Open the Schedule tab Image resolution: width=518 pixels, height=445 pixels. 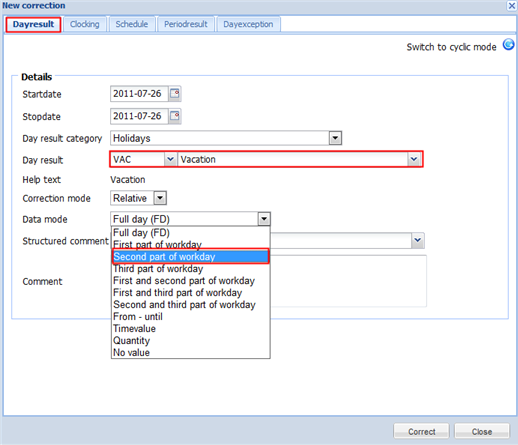[x=132, y=24]
